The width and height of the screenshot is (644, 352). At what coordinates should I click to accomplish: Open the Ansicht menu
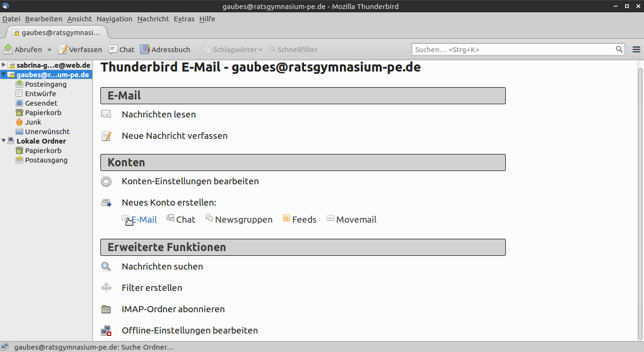(x=80, y=19)
